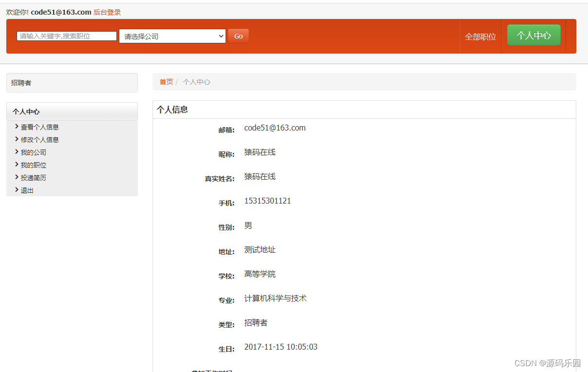Click the "招聘者" panel label
The width and height of the screenshot is (588, 372).
[20, 82]
